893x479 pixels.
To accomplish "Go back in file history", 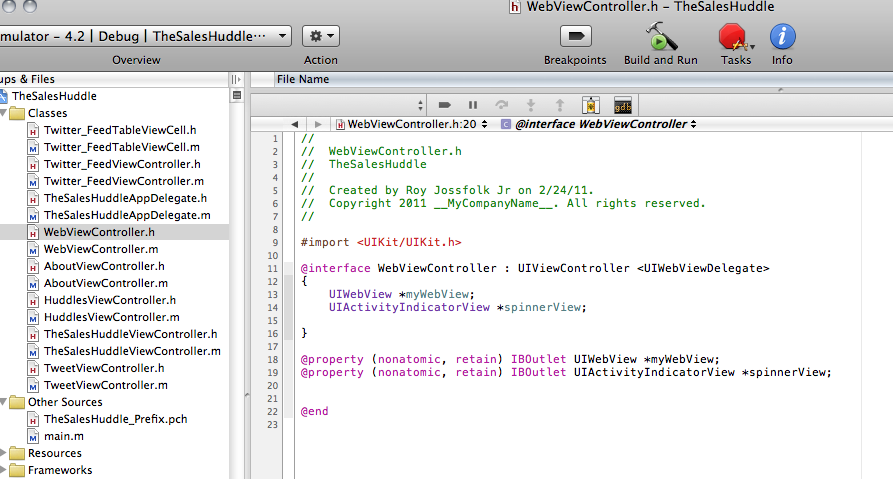I will [x=294, y=124].
